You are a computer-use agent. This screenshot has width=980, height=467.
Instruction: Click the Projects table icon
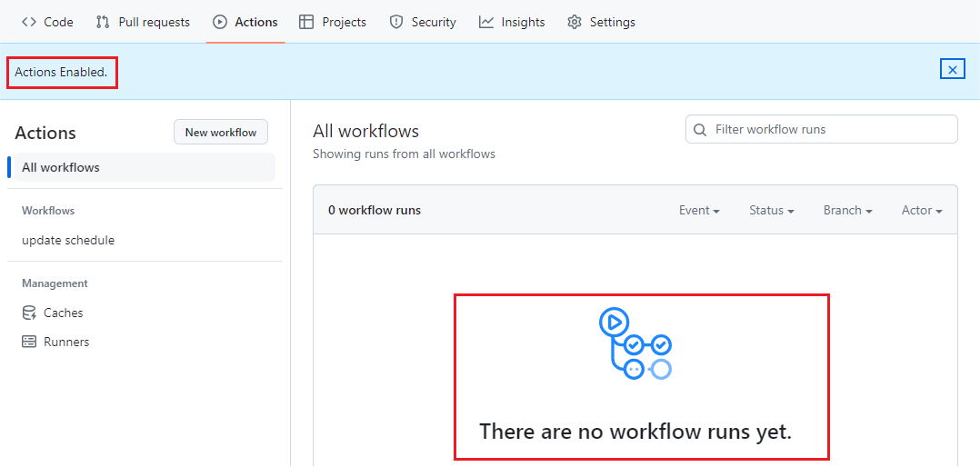coord(306,22)
